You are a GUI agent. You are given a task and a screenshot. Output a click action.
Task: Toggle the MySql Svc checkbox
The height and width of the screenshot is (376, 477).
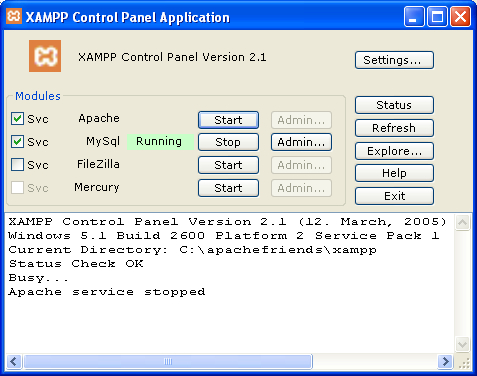click(x=17, y=142)
